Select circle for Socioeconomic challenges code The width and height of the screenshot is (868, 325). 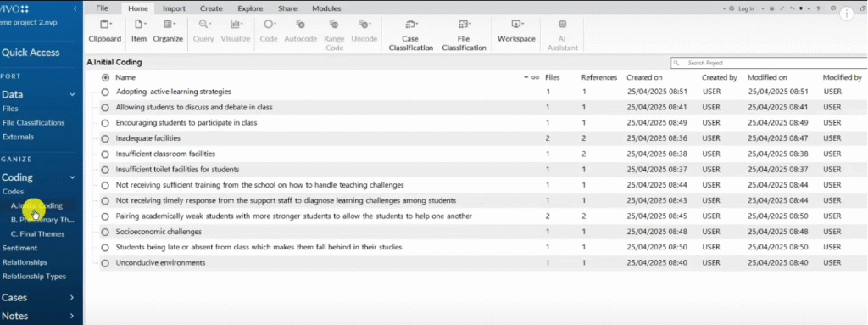pyautogui.click(x=105, y=232)
